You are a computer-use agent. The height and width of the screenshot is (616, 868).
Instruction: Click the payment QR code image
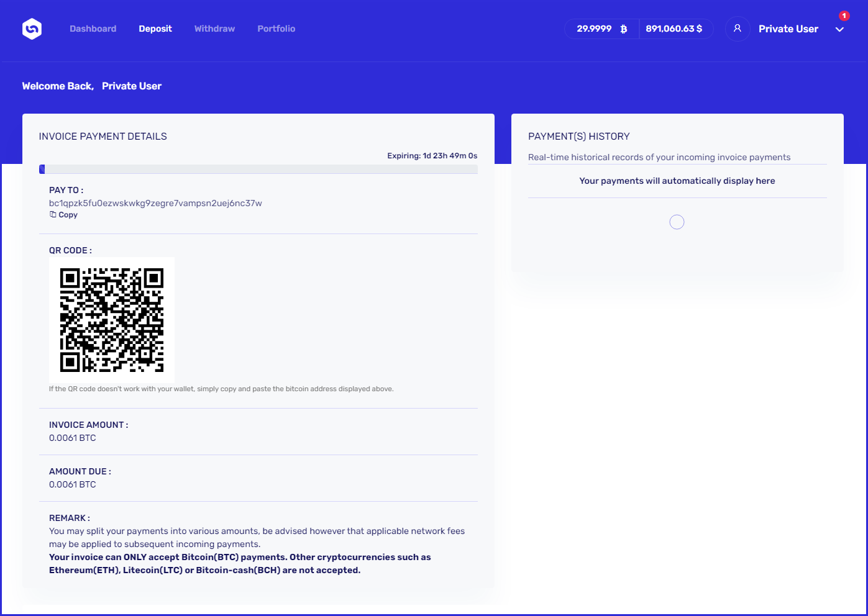pos(112,320)
